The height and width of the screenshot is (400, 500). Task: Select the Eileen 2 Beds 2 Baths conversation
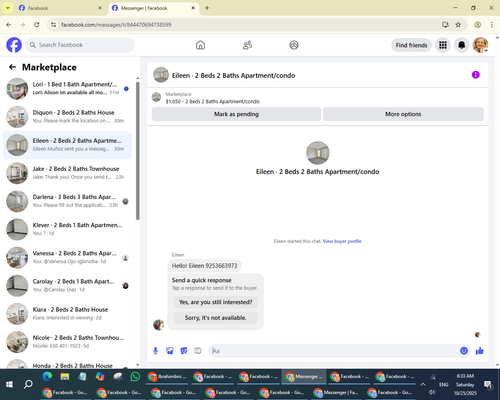(67, 145)
